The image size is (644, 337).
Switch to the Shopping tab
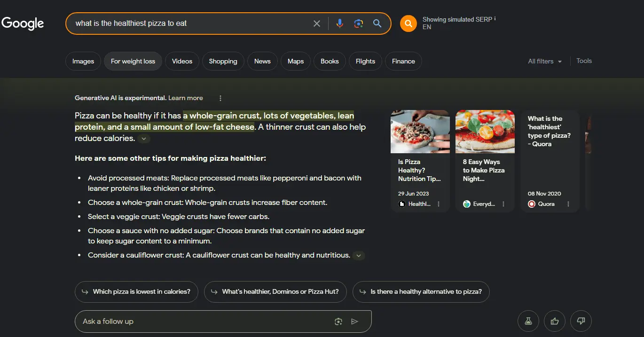coord(223,61)
